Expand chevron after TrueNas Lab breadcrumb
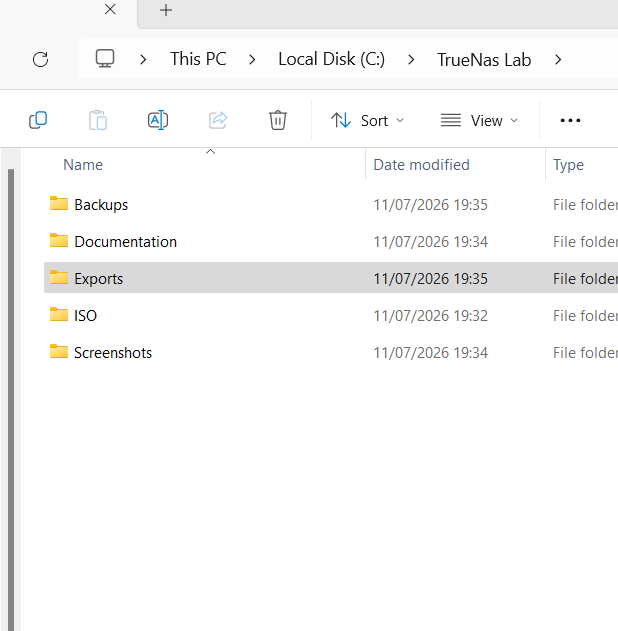 pyautogui.click(x=558, y=60)
